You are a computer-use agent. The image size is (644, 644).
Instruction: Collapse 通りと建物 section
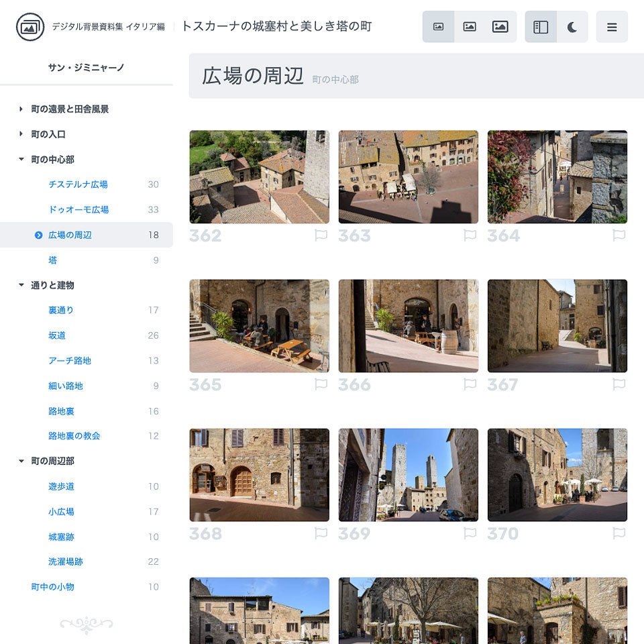[x=21, y=285]
